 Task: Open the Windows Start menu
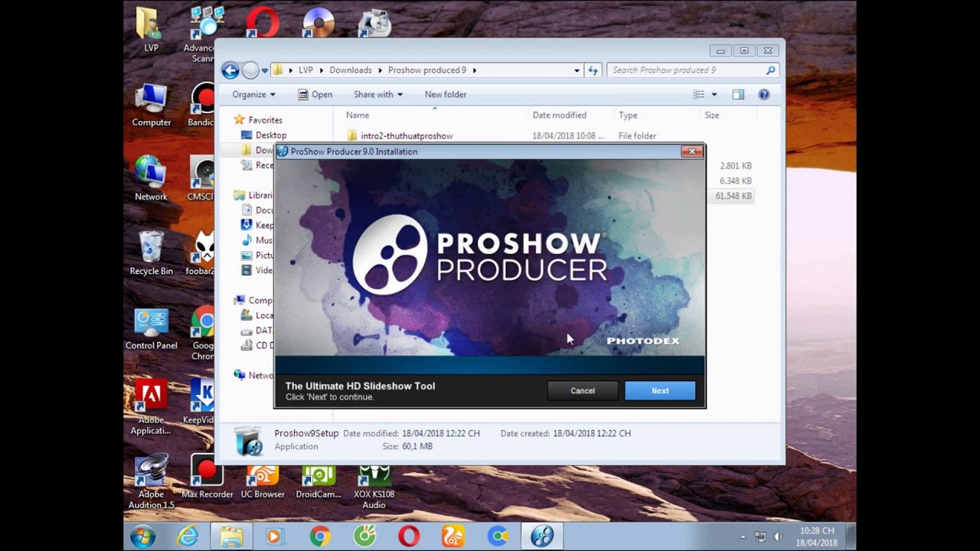[142, 536]
